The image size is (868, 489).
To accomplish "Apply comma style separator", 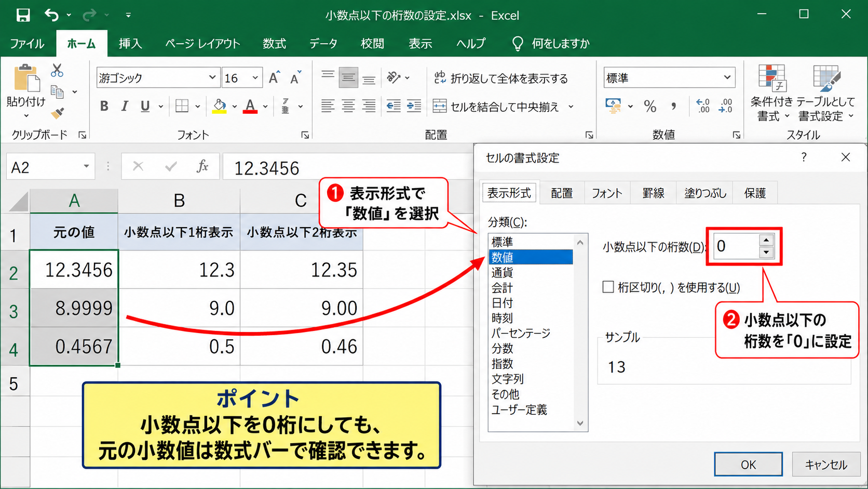I will 674,106.
